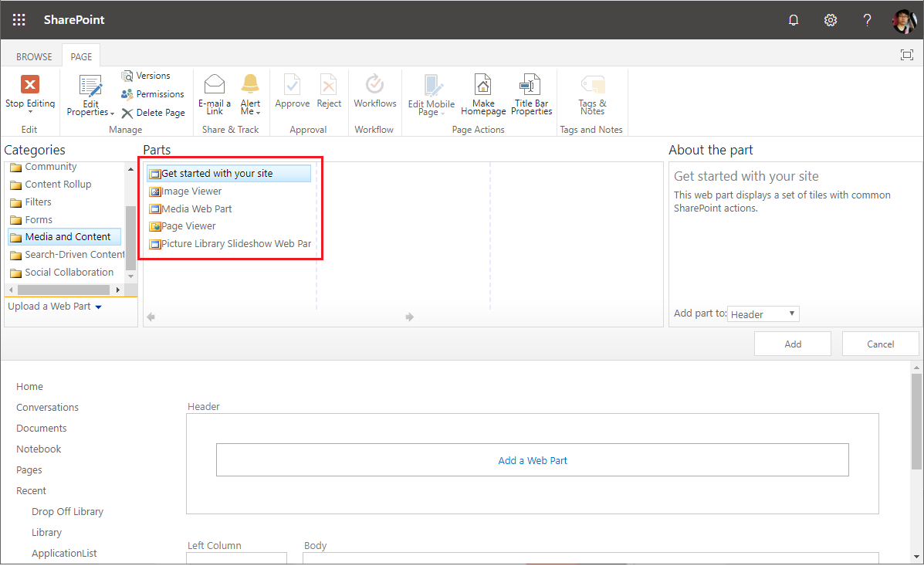Click the Parts next page arrow
Viewport: 924px width, 566px height.
coord(410,317)
